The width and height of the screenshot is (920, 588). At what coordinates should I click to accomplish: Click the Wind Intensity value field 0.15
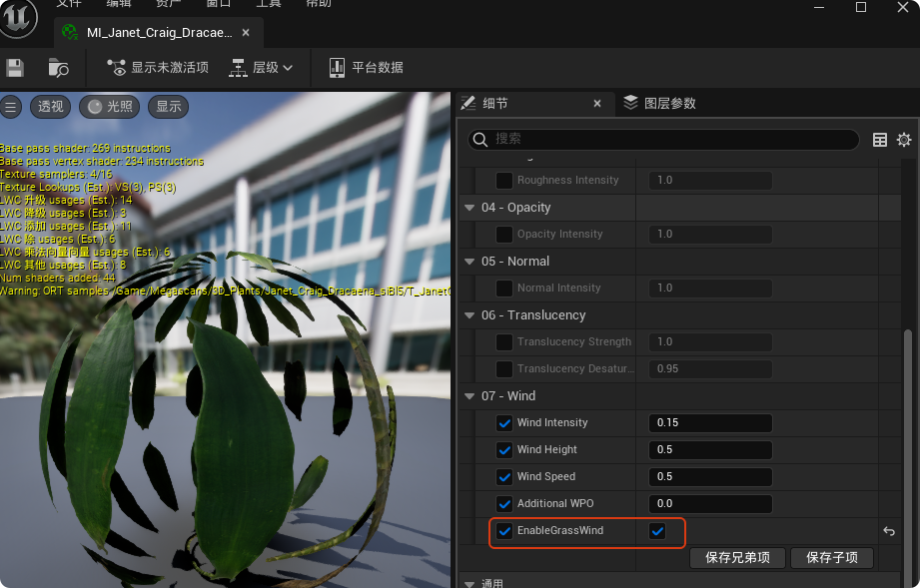(710, 422)
